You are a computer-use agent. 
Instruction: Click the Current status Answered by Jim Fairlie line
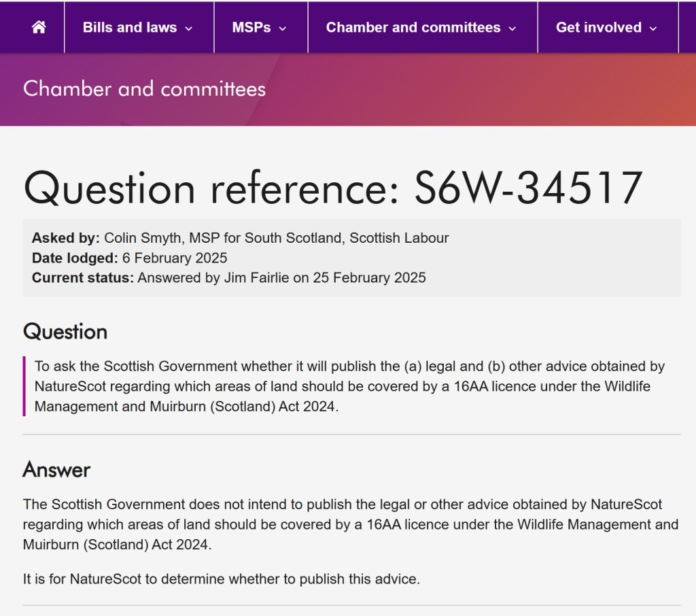pos(228,277)
